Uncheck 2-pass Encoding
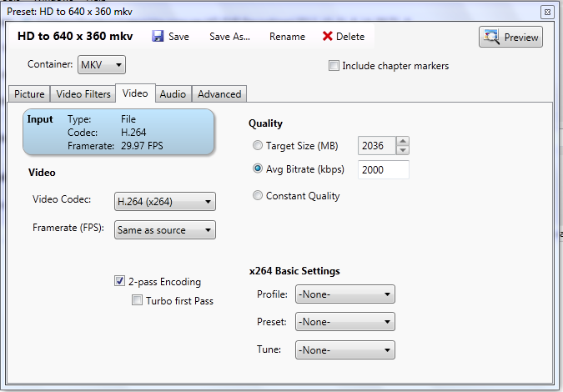The image size is (563, 392). [x=120, y=282]
